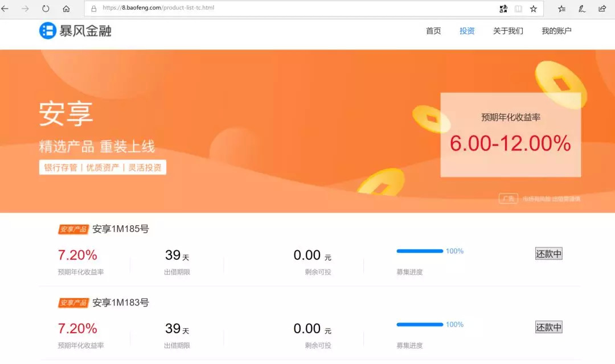The height and width of the screenshot is (364, 615).
Task: Click 还款中 button for 安享1M185号
Action: point(548,254)
